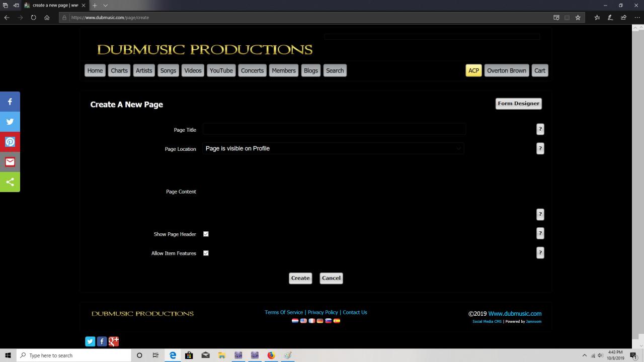Toggle the Show Page Header checkbox
This screenshot has width=644, height=362.
pyautogui.click(x=206, y=234)
